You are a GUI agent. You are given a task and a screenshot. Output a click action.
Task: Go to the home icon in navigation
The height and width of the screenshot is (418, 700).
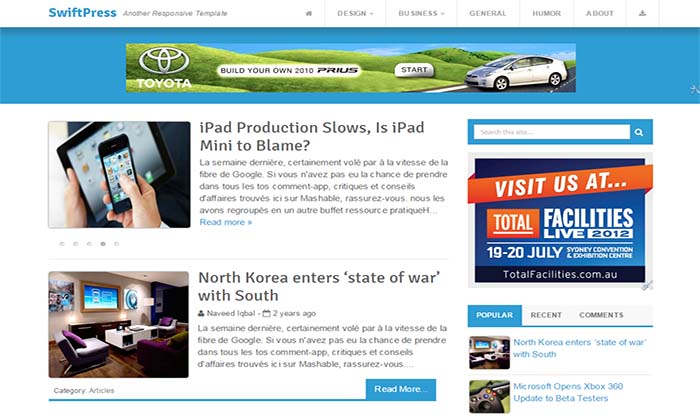click(x=308, y=13)
